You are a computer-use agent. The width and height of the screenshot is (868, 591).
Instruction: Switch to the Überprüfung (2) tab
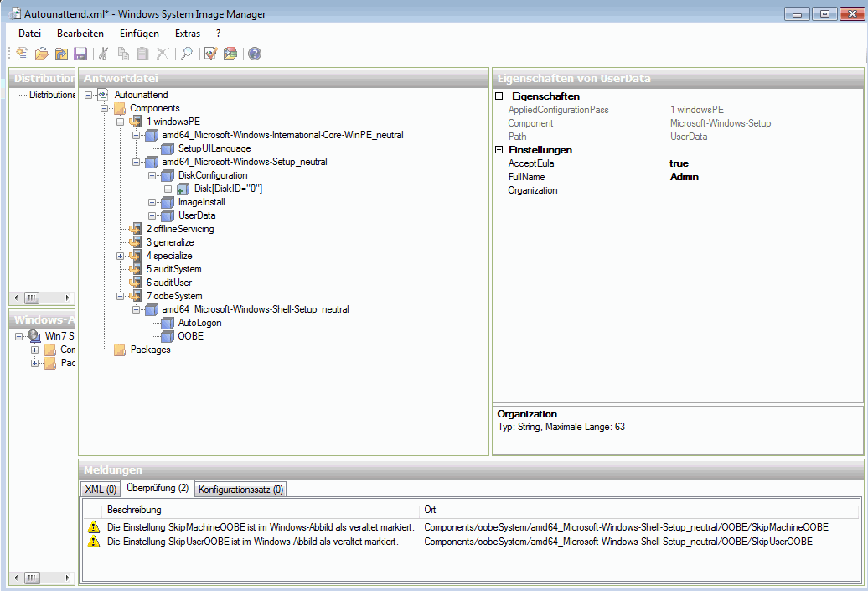[x=158, y=488]
